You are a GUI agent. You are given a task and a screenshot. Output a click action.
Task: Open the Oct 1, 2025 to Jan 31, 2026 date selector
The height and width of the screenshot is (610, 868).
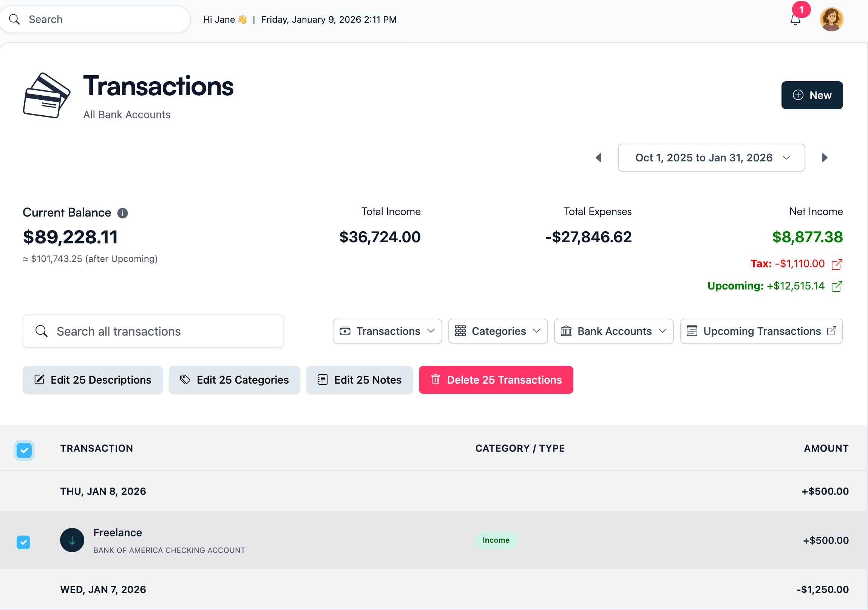pyautogui.click(x=711, y=158)
